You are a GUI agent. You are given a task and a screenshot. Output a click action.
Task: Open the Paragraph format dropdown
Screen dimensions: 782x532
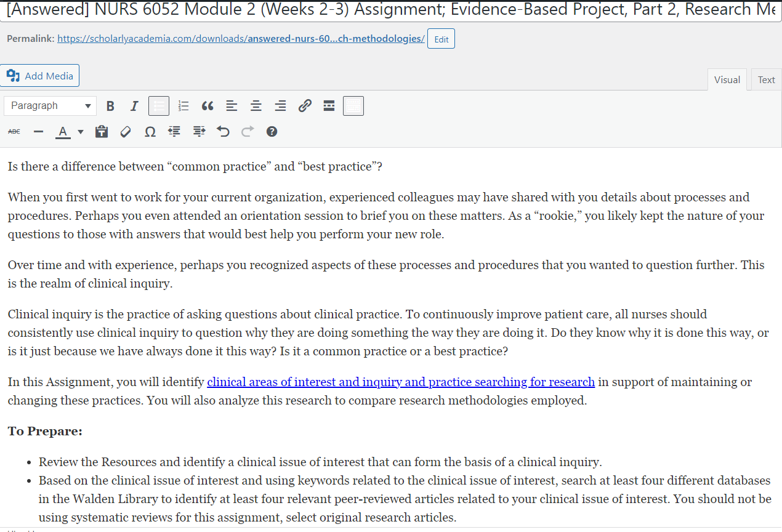pyautogui.click(x=50, y=106)
